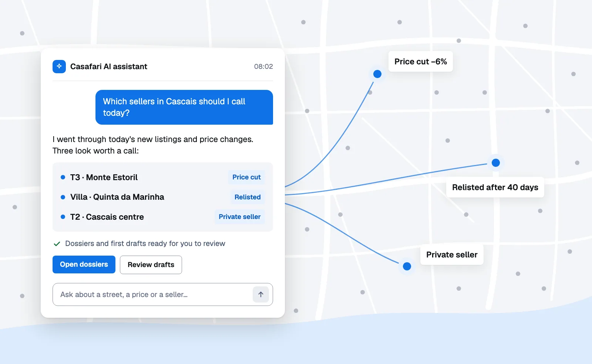Select the Price cut tag on Monte Estoril
The height and width of the screenshot is (364, 592).
coord(246,177)
